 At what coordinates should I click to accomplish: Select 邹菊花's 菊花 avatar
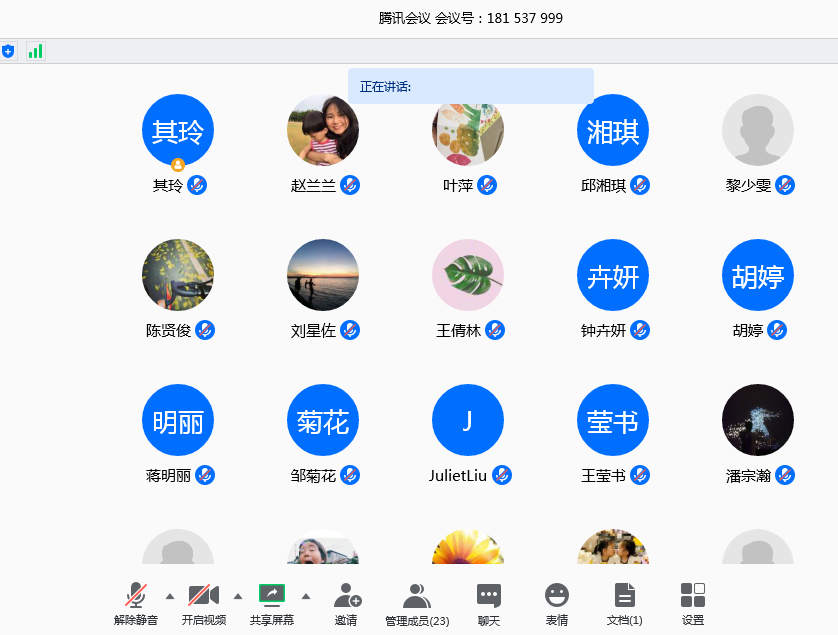pos(323,420)
